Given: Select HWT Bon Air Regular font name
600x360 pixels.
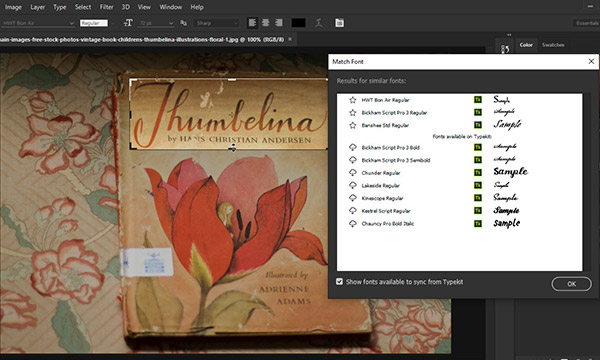Looking at the screenshot, I should [385, 100].
